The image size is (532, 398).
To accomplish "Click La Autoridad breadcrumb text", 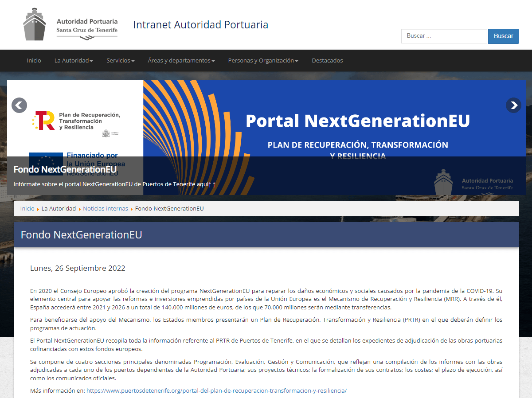I will point(59,208).
